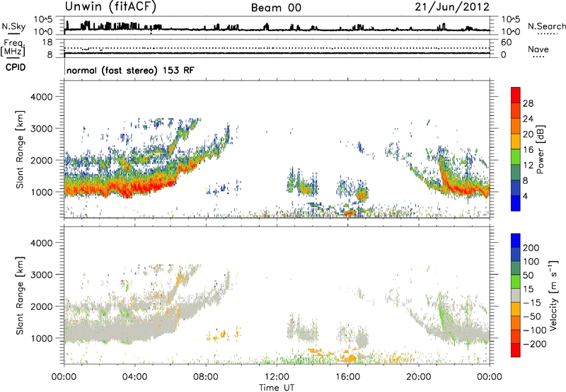The width and height of the screenshot is (566, 392).
Task: Click the '-200' tick on the velocity scale
Action: tap(534, 344)
